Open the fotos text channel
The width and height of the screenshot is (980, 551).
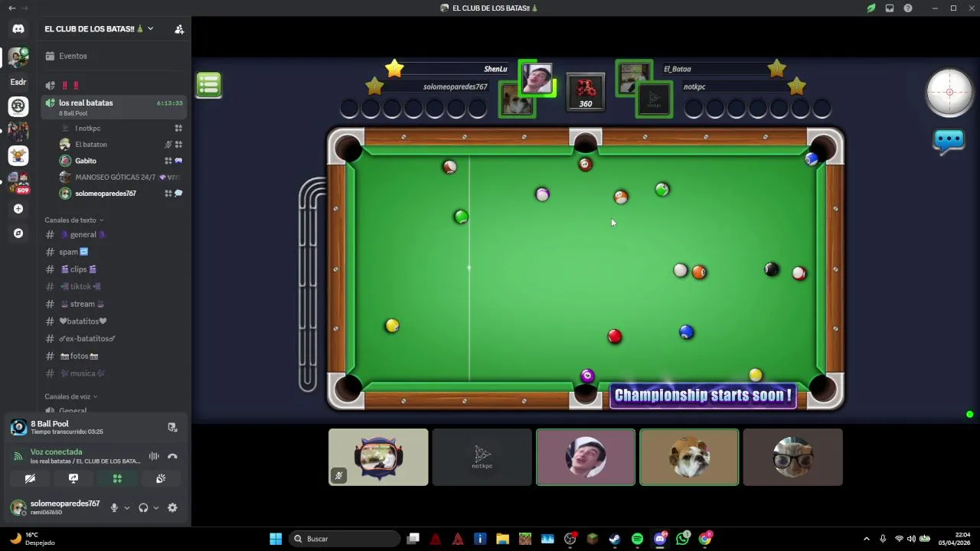(115, 356)
